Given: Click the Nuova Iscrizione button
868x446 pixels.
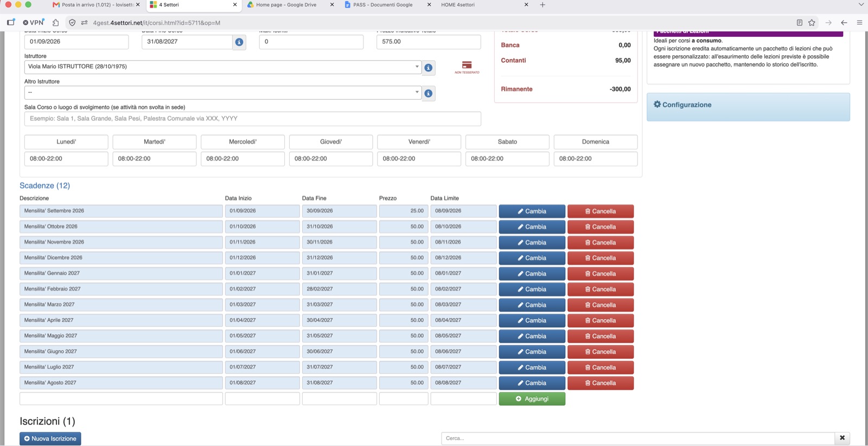Looking at the screenshot, I should tap(50, 438).
